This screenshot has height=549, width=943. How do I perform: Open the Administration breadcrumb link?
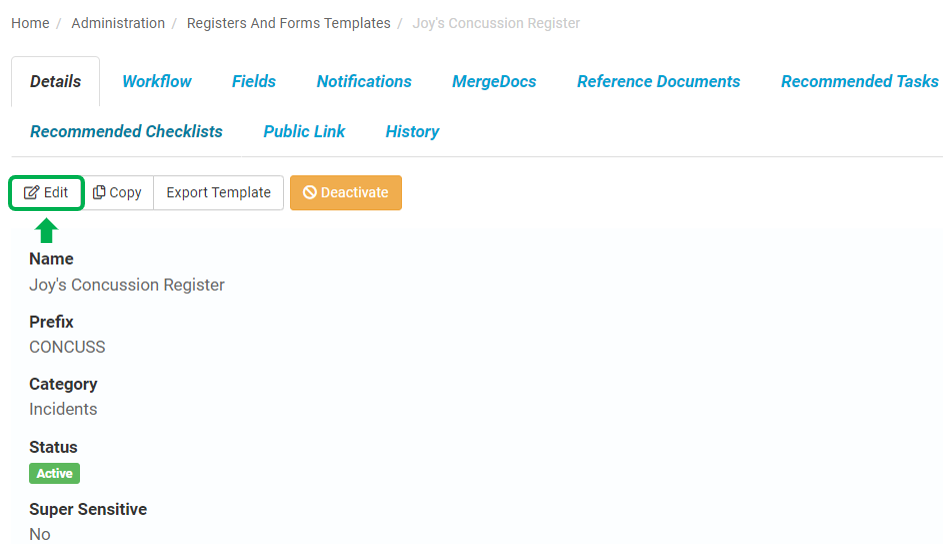tap(118, 23)
